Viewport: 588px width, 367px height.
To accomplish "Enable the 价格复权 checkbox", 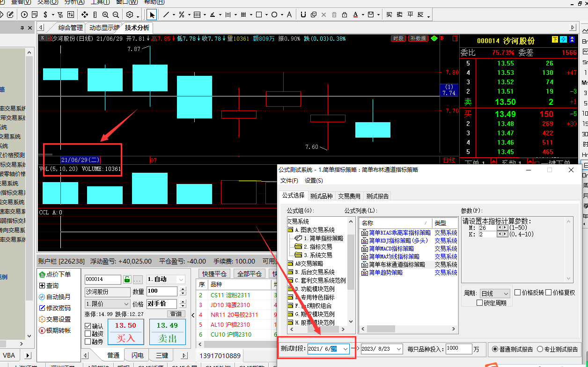I will click(549, 293).
